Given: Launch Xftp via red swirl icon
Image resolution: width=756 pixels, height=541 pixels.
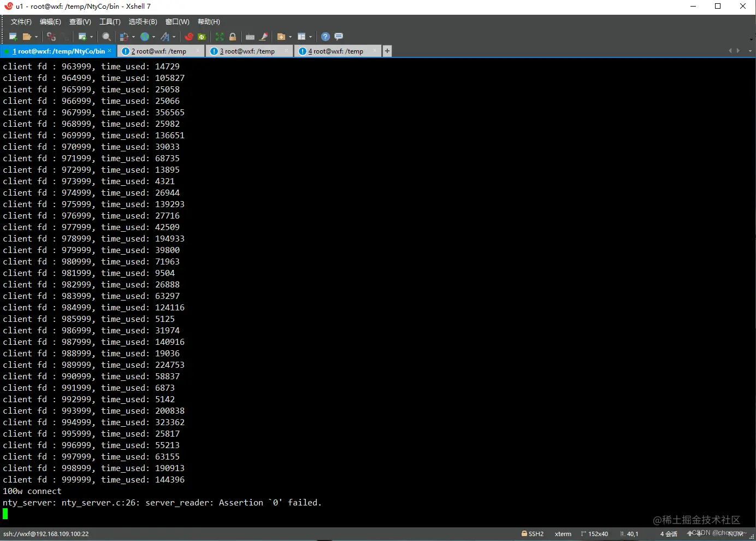Looking at the screenshot, I should (x=189, y=37).
